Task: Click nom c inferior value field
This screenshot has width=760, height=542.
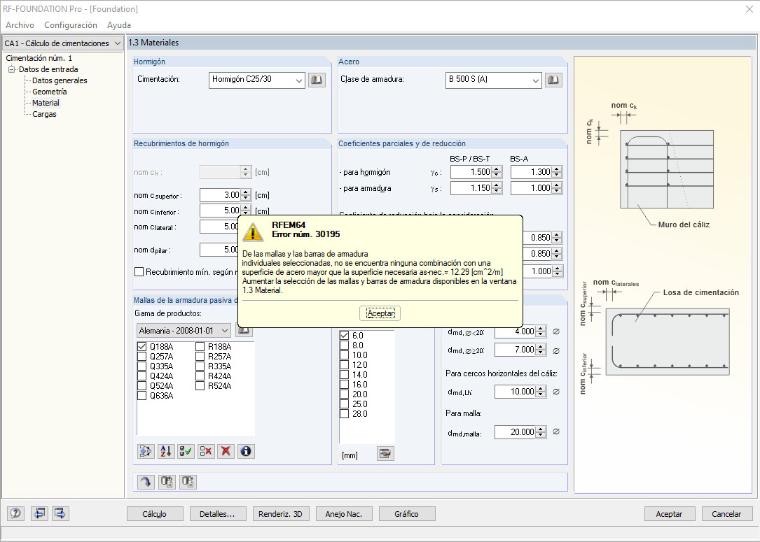Action: [221, 210]
